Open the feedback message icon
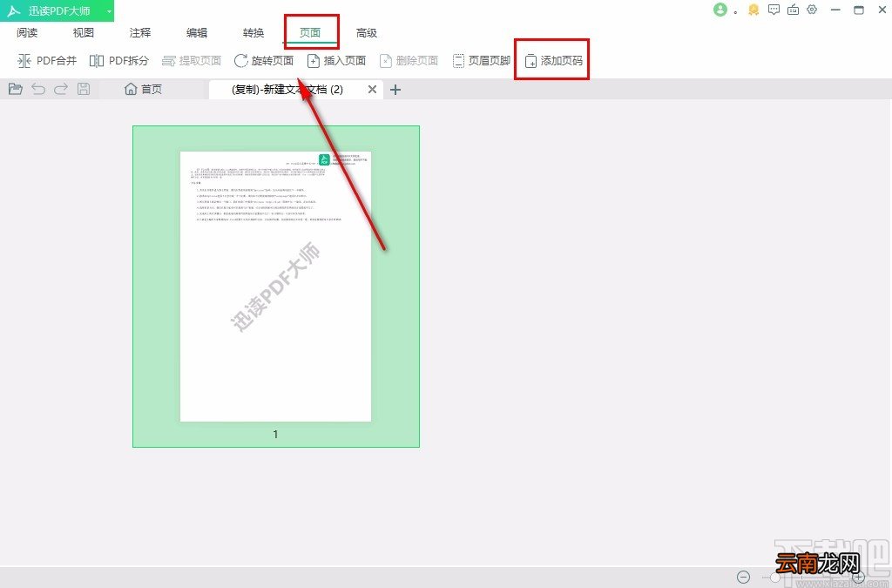 pyautogui.click(x=774, y=10)
